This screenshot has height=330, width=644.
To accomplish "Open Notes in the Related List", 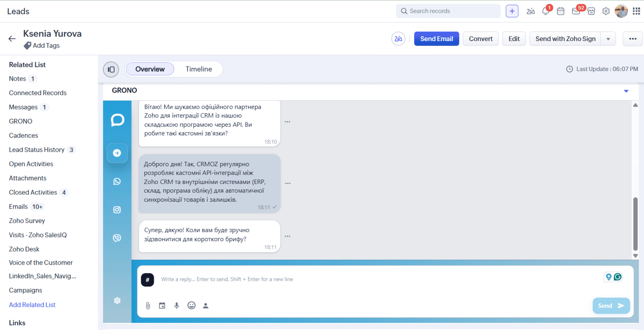I will (x=17, y=79).
